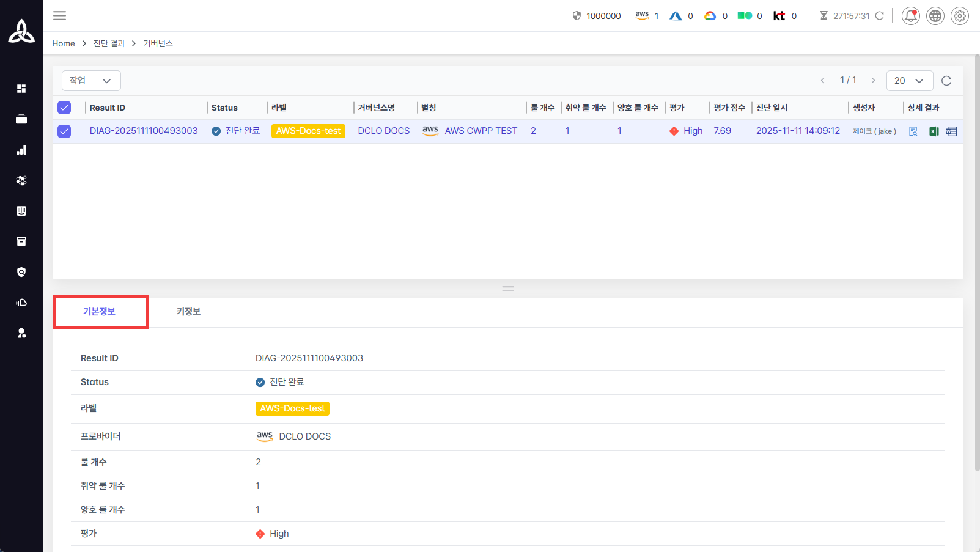The width and height of the screenshot is (980, 552).
Task: Select the 기본정보 tab
Action: click(x=100, y=312)
